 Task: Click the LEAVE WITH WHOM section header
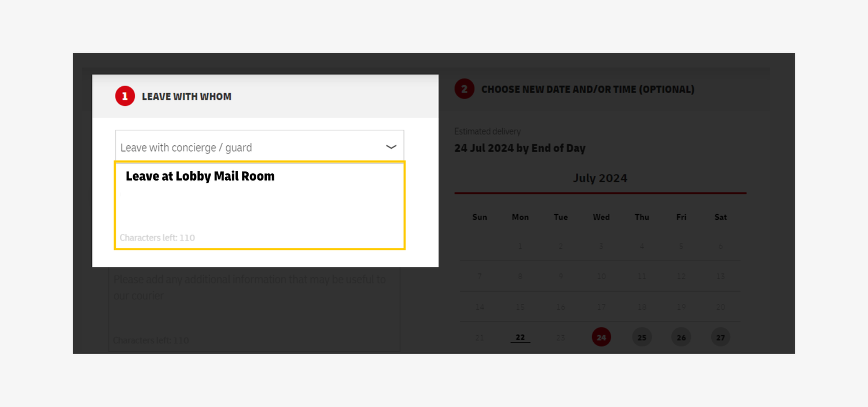click(186, 96)
